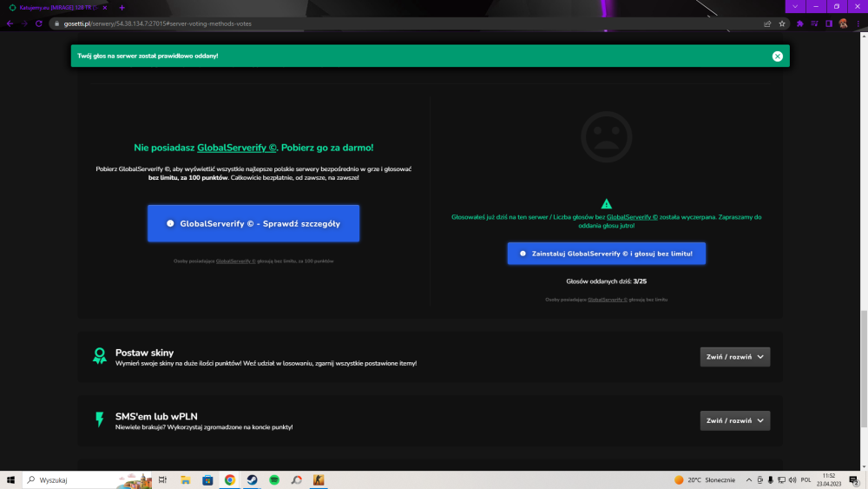Open the tab search chevron
The image size is (868, 489).
pyautogui.click(x=795, y=7)
